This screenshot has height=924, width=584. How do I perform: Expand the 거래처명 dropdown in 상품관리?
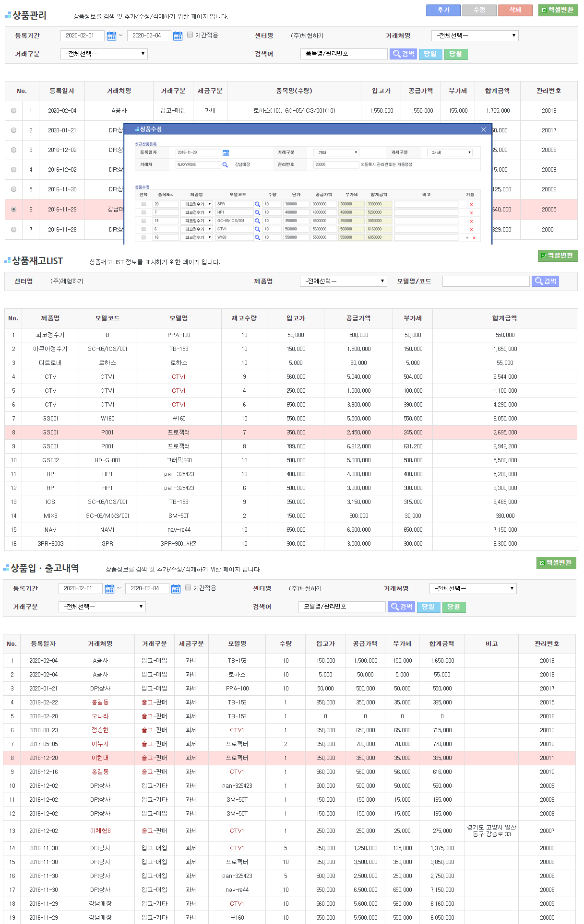(x=475, y=35)
